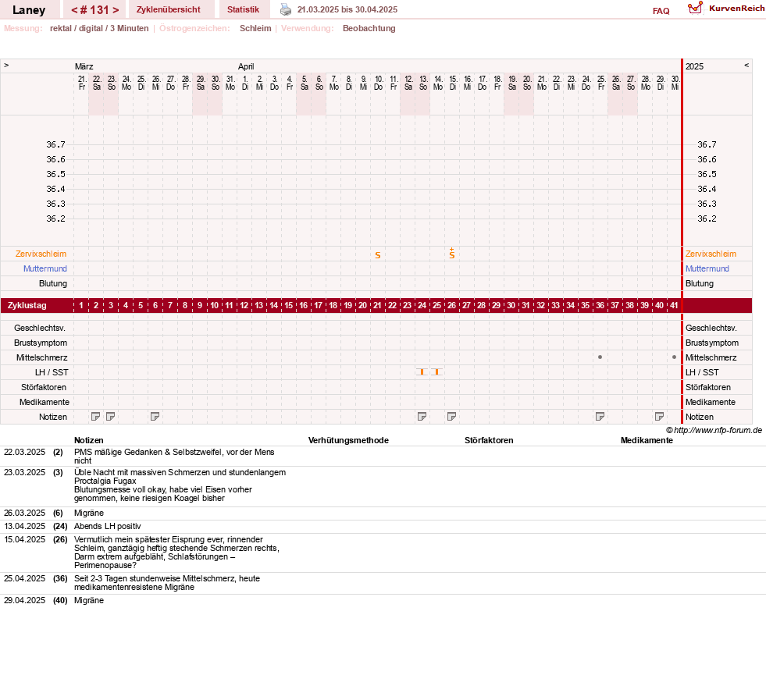Screen dimensions: 766x700
Task: Click cervical mucus S symbol on 10 April
Action: pos(378,255)
